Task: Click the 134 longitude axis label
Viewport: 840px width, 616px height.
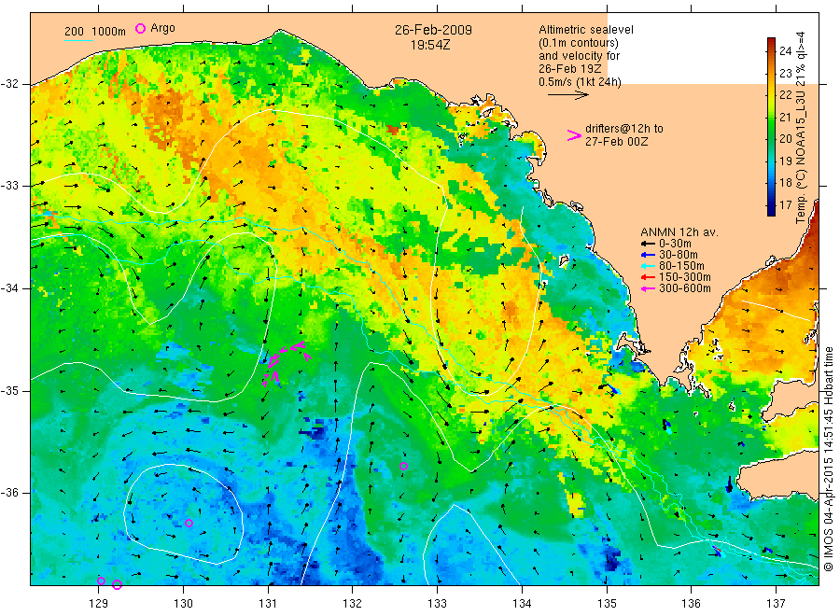Action: coord(522,604)
